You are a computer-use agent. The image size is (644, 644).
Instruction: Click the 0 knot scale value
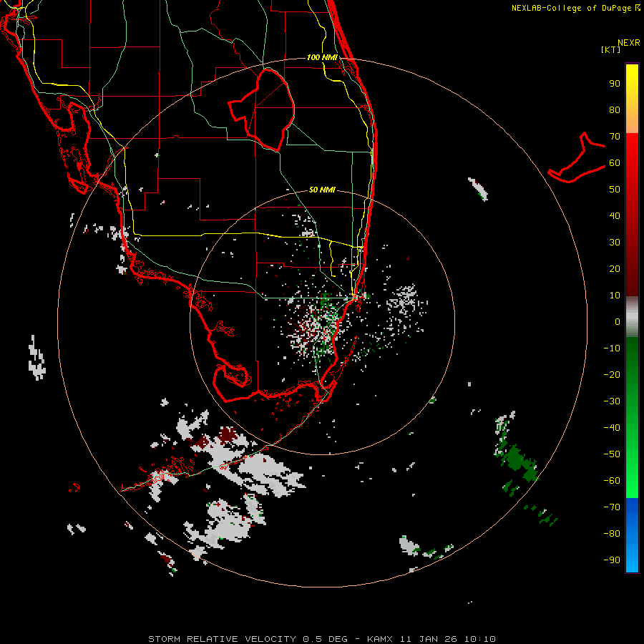[x=618, y=321]
